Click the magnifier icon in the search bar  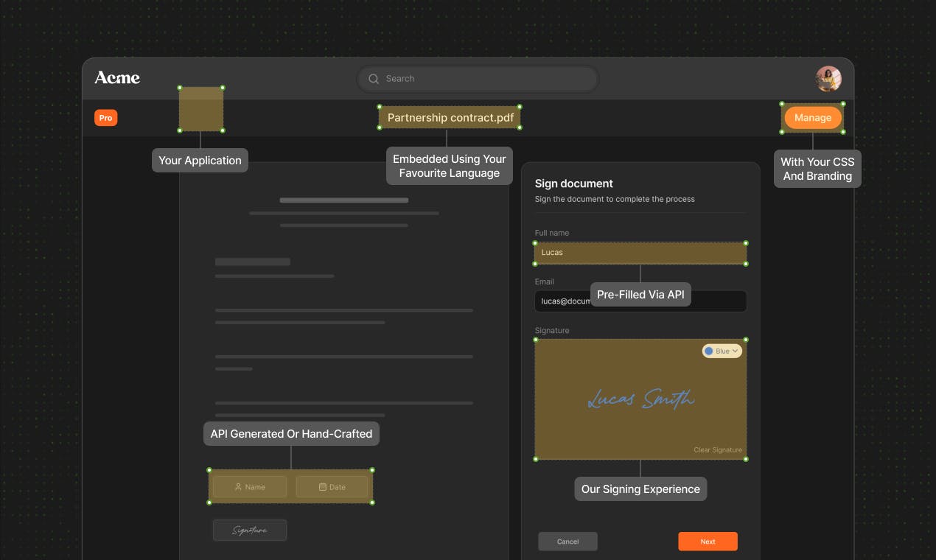[x=374, y=79]
